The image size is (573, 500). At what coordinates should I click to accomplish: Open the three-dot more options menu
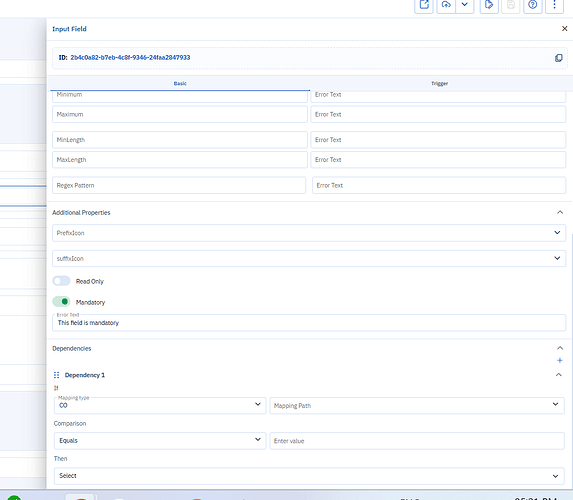(x=554, y=5)
